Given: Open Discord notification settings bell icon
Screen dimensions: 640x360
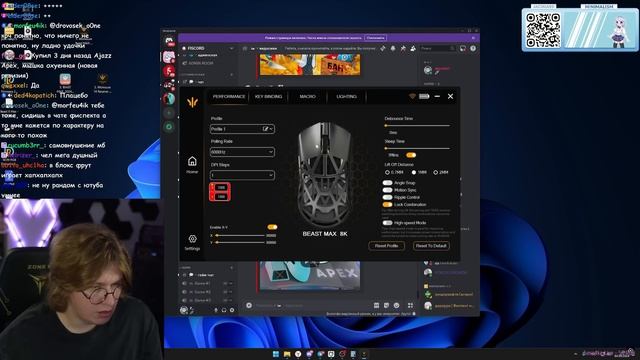Looking at the screenshot, I should 393,48.
